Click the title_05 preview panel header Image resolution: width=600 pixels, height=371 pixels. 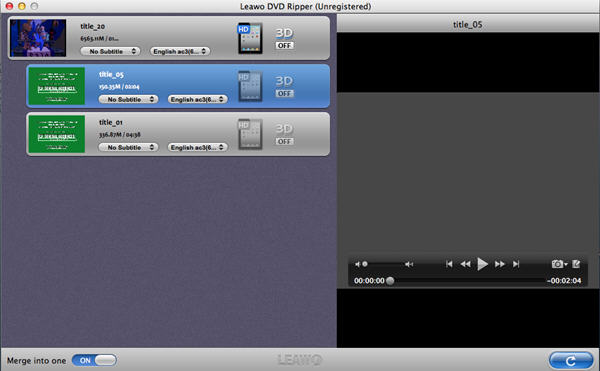coord(468,24)
